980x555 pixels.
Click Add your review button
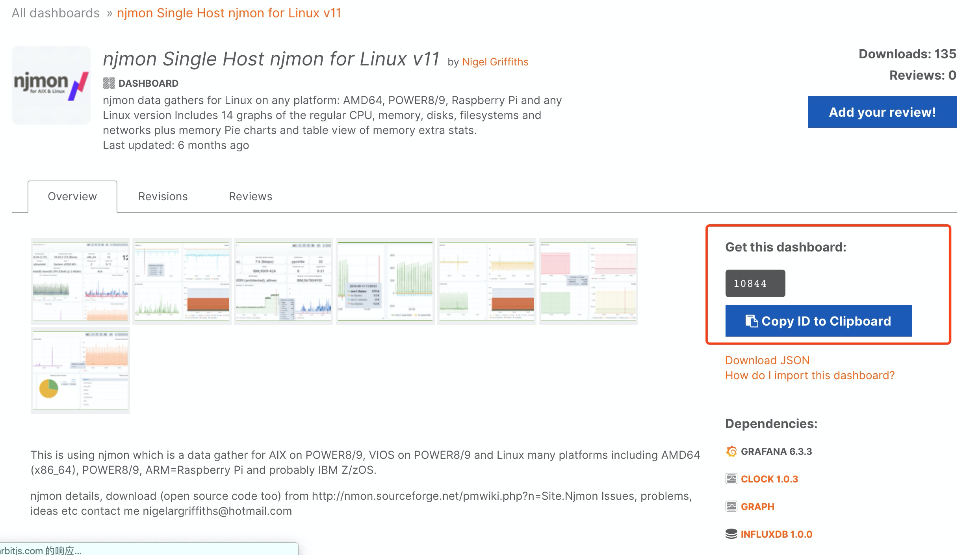pyautogui.click(x=882, y=112)
